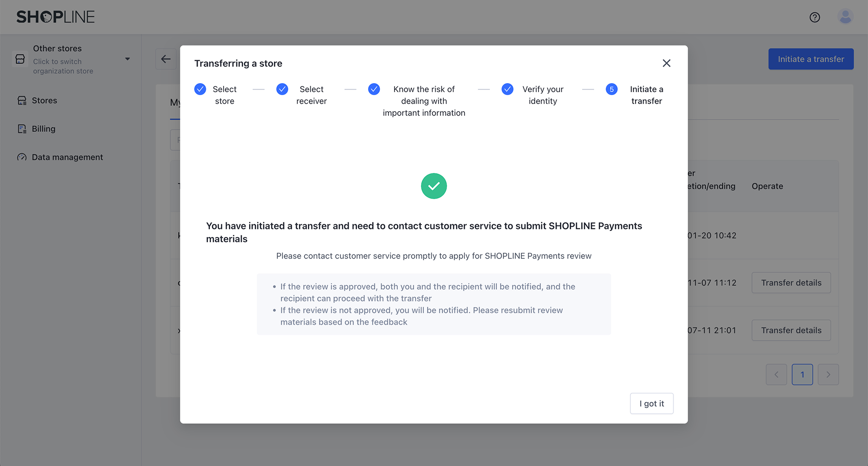Select the Verify your identity step checkmark
The height and width of the screenshot is (466, 868).
[507, 89]
